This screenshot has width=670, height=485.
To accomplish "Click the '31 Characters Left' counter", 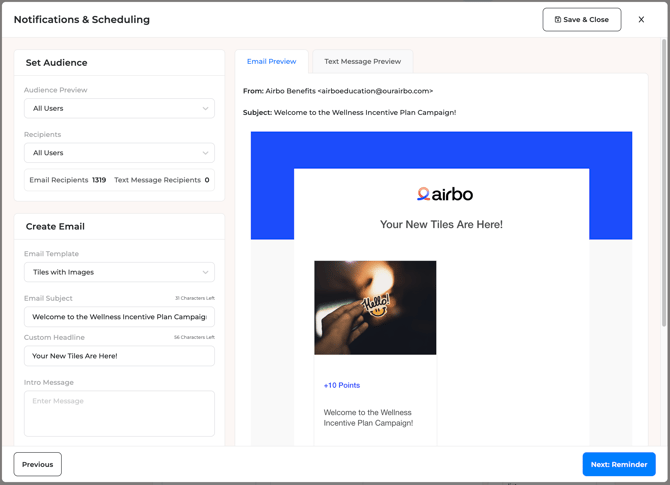I will click(x=195, y=298).
